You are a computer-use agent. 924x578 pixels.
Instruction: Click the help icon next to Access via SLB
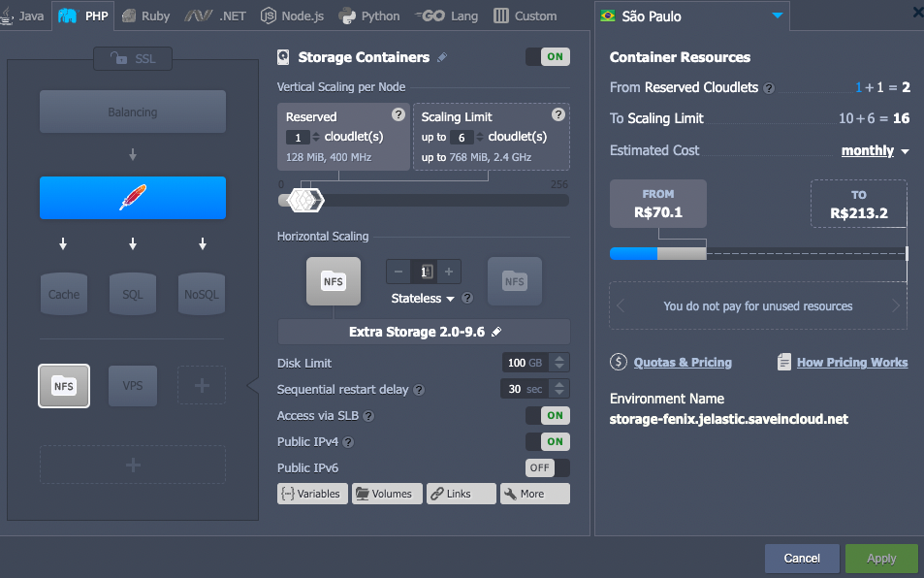coord(368,416)
